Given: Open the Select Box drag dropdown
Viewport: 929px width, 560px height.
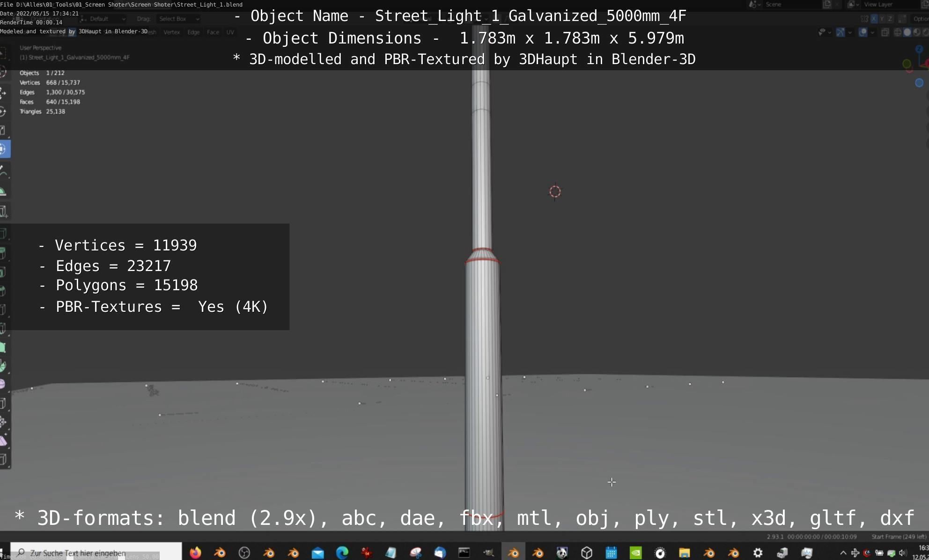Looking at the screenshot, I should pos(178,19).
